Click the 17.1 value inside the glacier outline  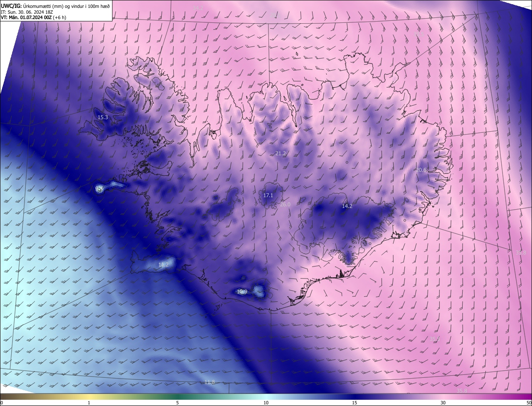point(268,196)
